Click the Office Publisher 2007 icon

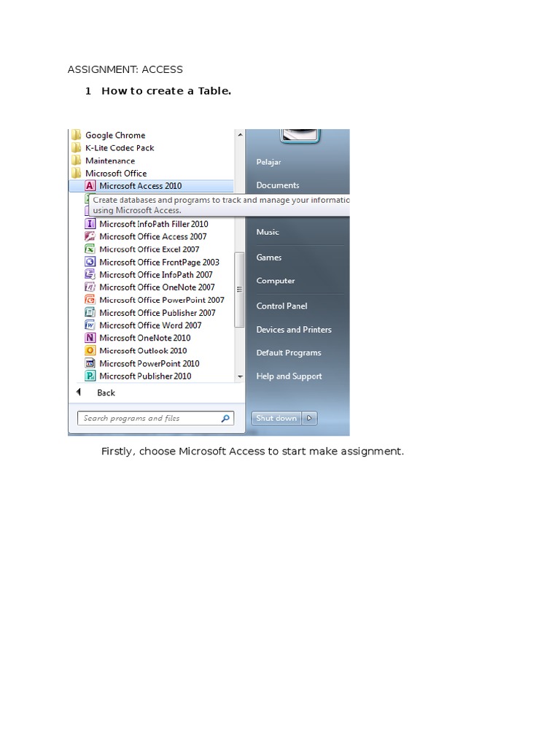[90, 312]
